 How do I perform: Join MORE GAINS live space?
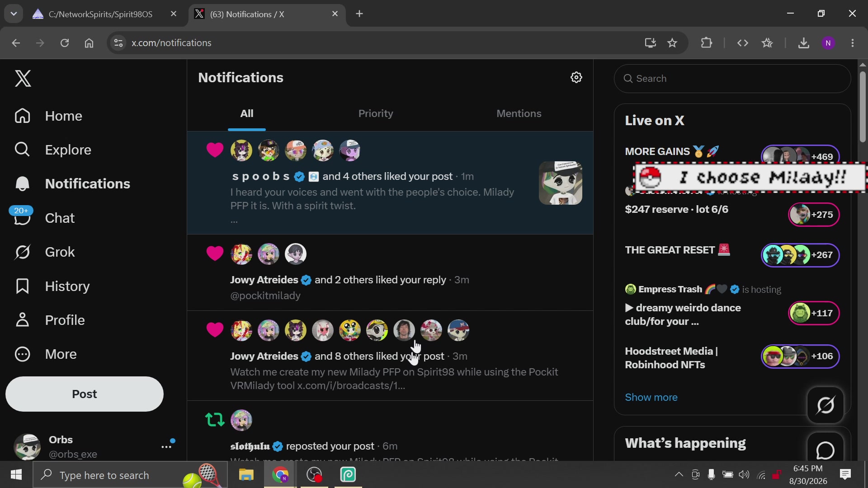point(732,154)
